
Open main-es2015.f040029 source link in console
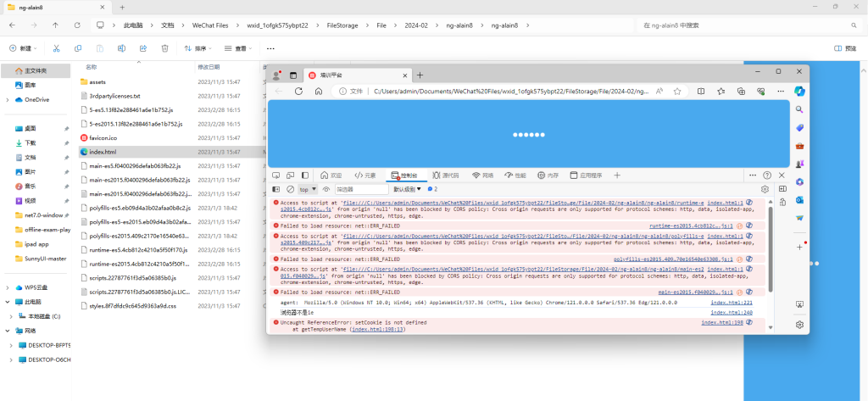coord(695,292)
